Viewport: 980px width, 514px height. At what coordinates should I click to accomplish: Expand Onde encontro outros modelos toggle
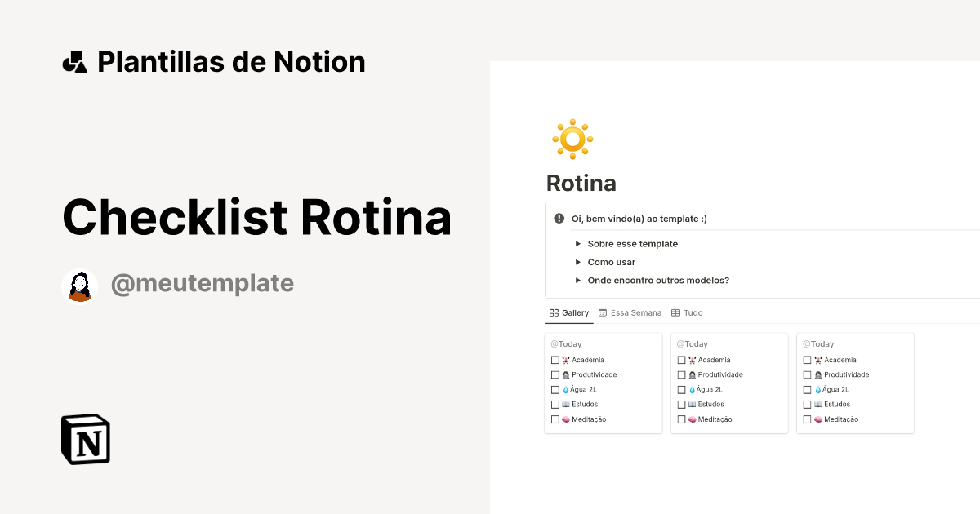[x=577, y=280]
